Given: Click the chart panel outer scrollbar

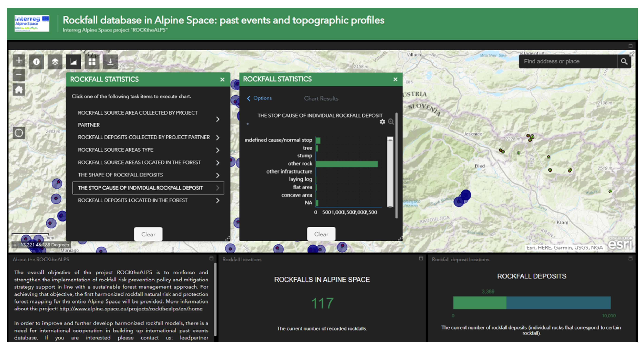Looking at the screenshot, I should click(x=396, y=166).
